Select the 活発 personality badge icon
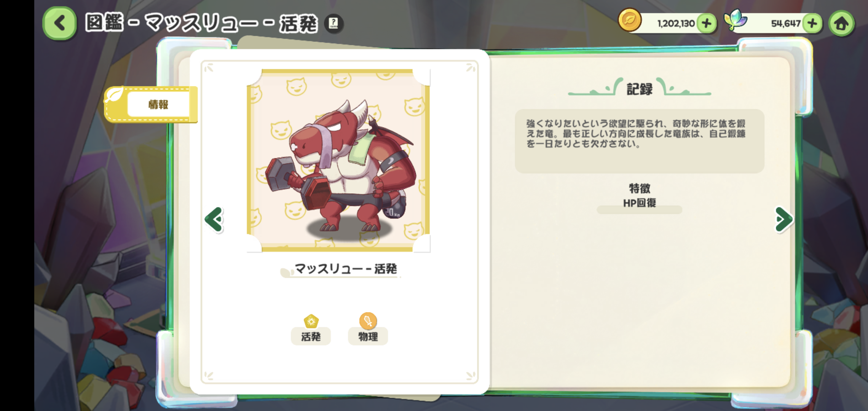Image resolution: width=868 pixels, height=411 pixels. tap(311, 321)
